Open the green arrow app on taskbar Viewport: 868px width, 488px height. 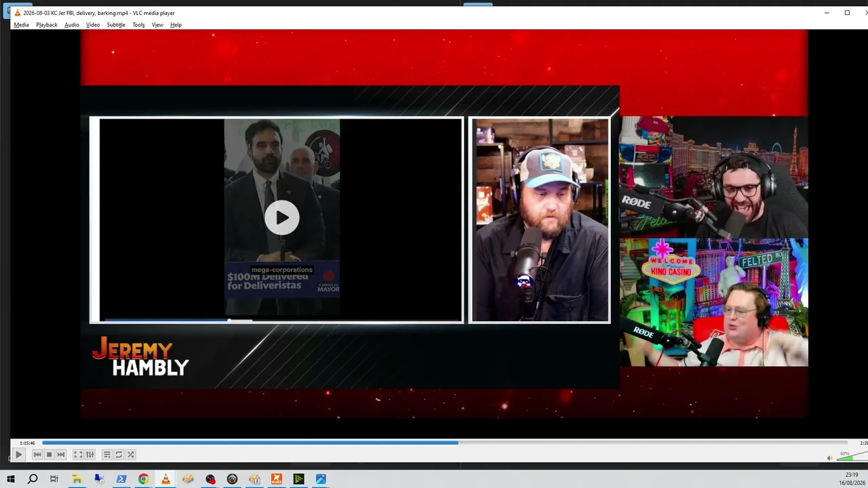point(298,479)
